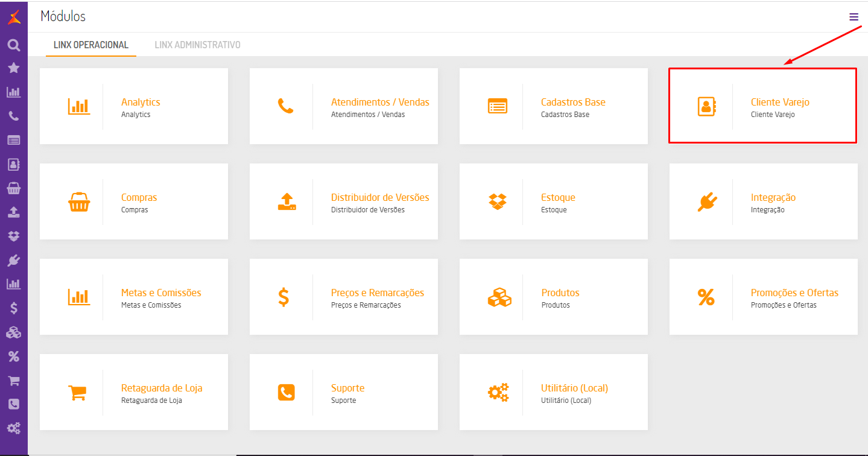This screenshot has height=456, width=868.
Task: Click the phone icon on Atendimentos / Vendas card
Action: pyautogui.click(x=285, y=106)
